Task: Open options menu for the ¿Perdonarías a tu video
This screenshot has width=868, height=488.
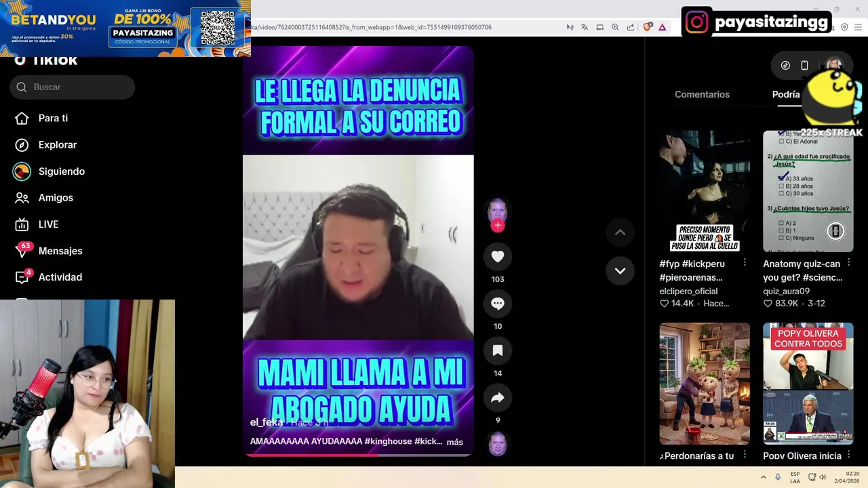Action: (745, 454)
